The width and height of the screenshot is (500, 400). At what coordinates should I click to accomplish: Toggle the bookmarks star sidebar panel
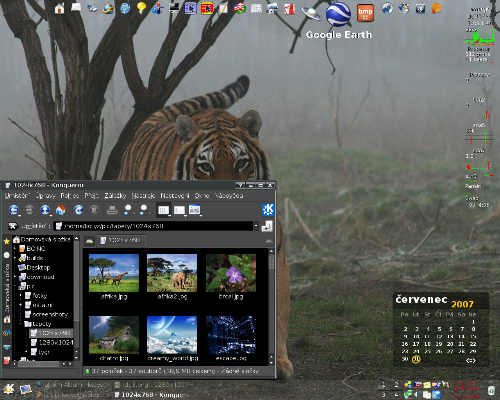7,241
